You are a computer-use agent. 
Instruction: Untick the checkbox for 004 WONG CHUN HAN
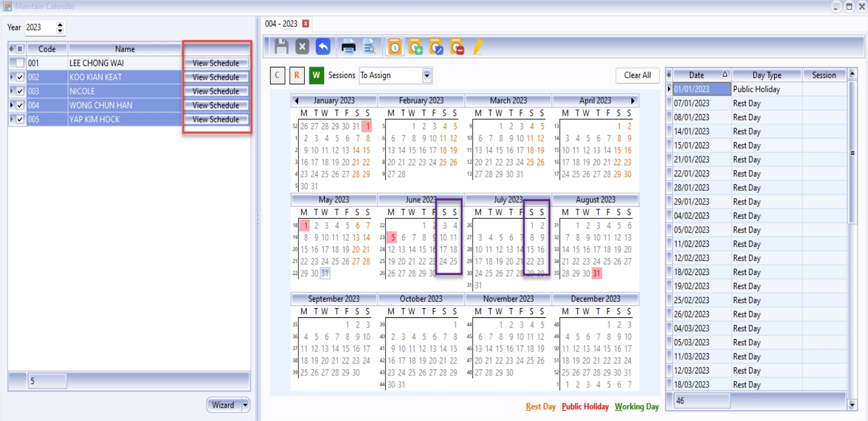point(20,105)
